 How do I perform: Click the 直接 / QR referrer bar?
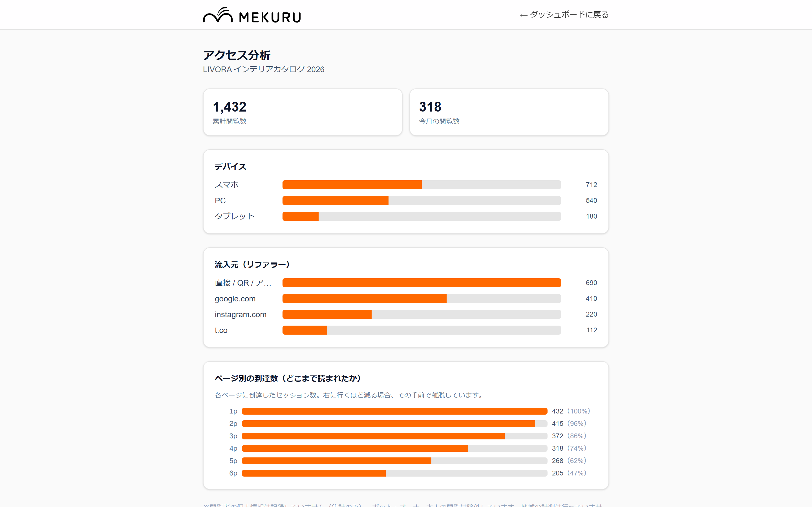click(x=422, y=283)
